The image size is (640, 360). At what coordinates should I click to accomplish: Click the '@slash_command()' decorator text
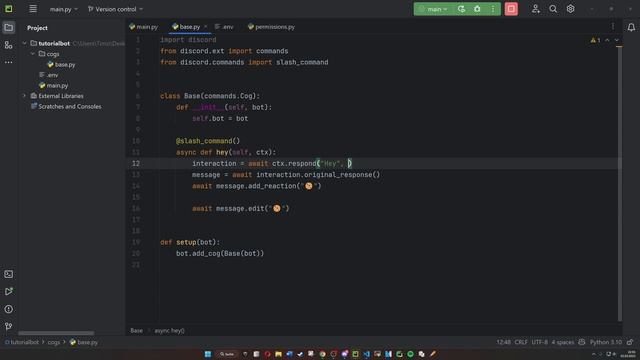(208, 141)
